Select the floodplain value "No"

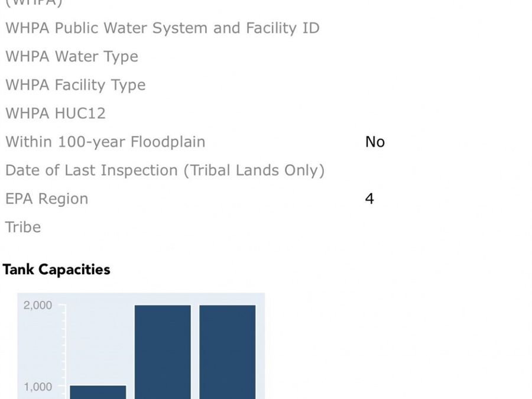point(375,142)
